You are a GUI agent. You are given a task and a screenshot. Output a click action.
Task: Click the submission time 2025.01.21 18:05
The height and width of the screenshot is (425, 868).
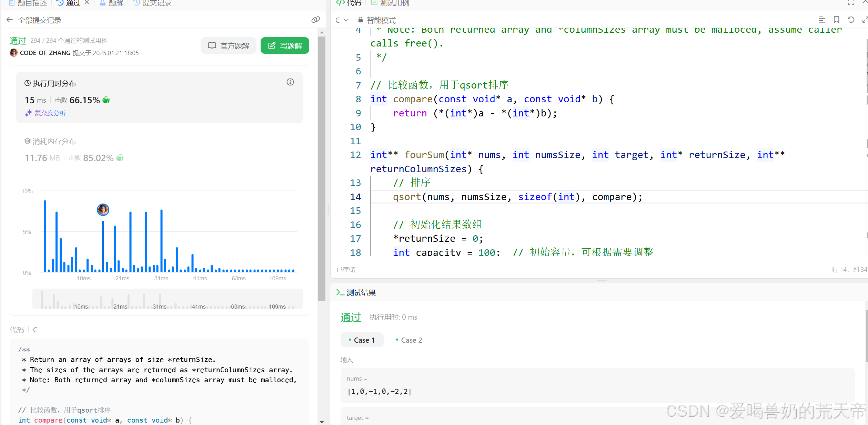(x=116, y=53)
